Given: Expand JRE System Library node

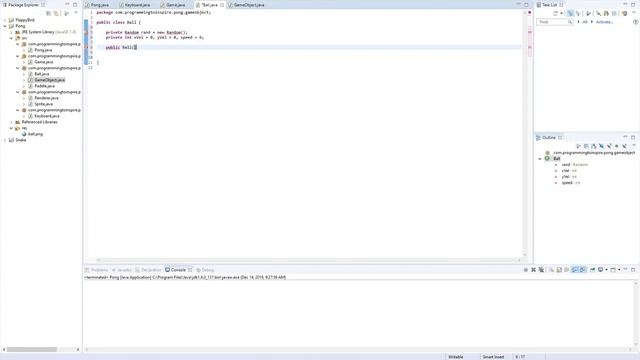Looking at the screenshot, I should click(x=11, y=32).
